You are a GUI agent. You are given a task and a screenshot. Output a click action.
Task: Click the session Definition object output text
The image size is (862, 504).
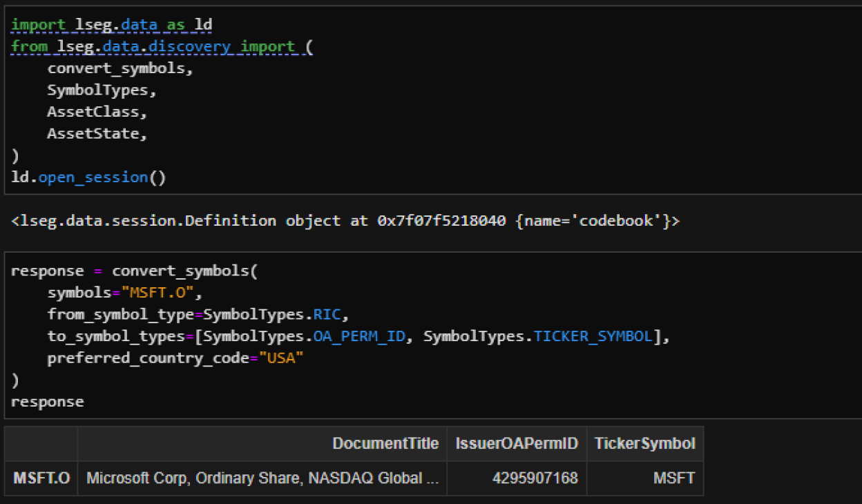tap(345, 221)
